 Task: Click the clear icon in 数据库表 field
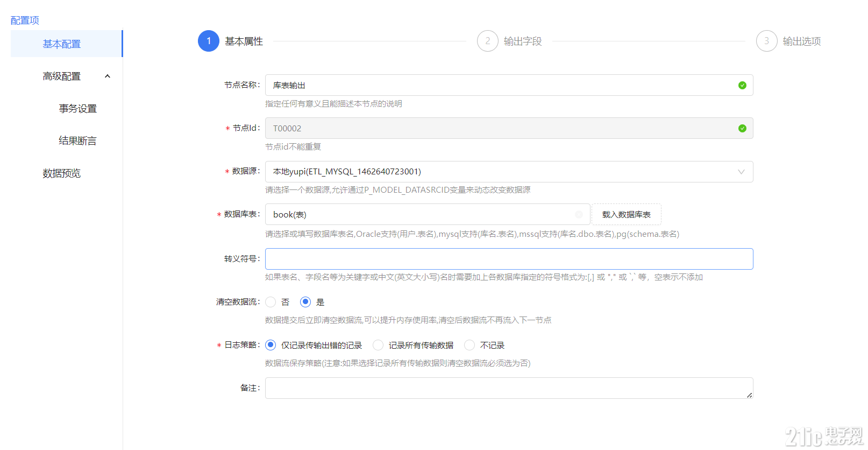pyautogui.click(x=579, y=214)
